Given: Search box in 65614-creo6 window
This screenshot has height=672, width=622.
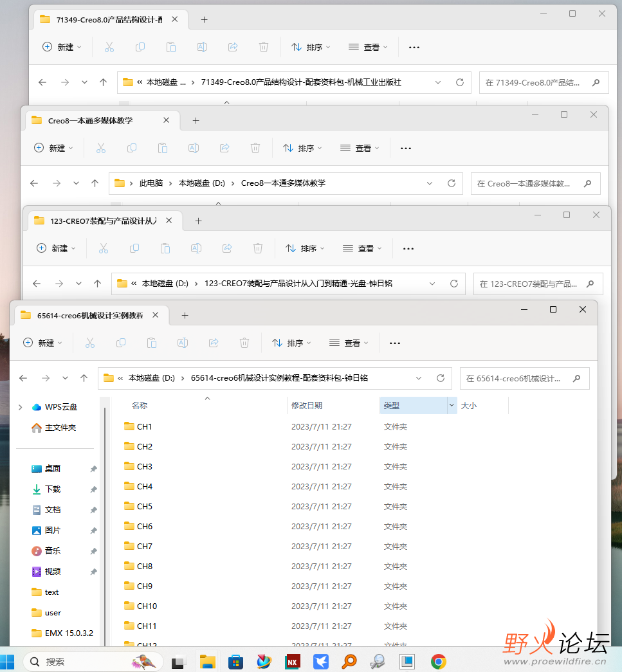Looking at the screenshot, I should (525, 378).
